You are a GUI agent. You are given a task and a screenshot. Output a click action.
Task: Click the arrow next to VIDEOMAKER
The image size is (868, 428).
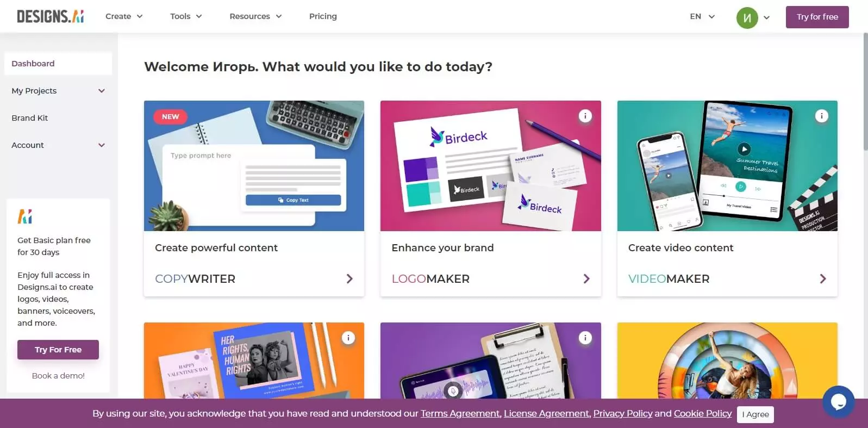(823, 278)
